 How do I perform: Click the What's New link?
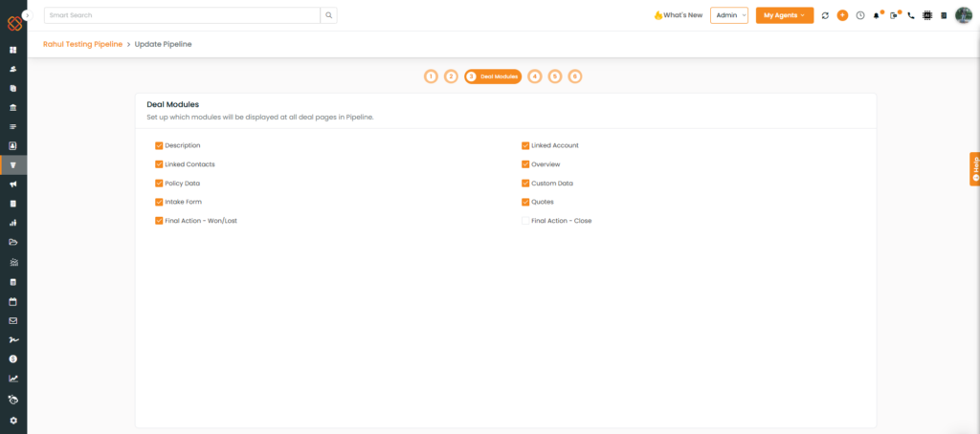pyautogui.click(x=678, y=15)
